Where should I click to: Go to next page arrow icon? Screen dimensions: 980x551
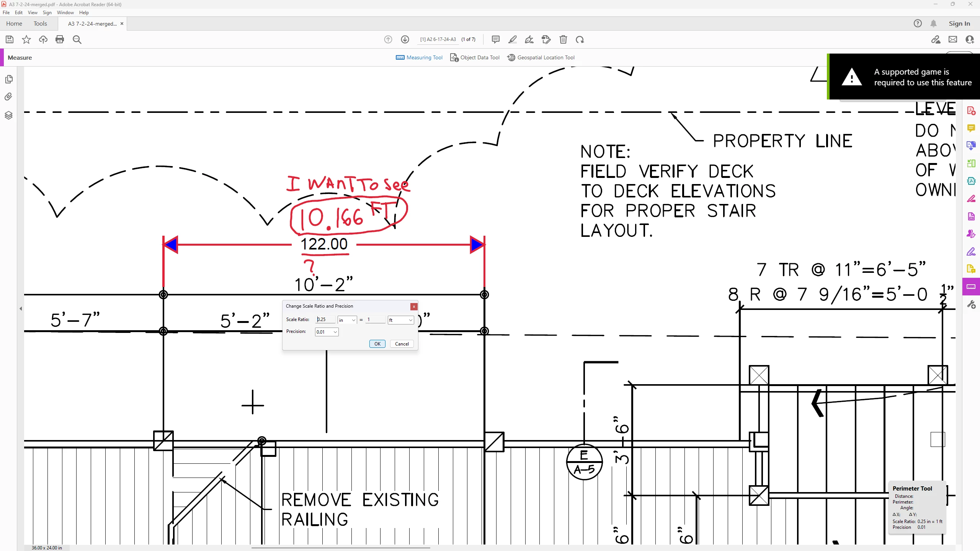pos(405,39)
